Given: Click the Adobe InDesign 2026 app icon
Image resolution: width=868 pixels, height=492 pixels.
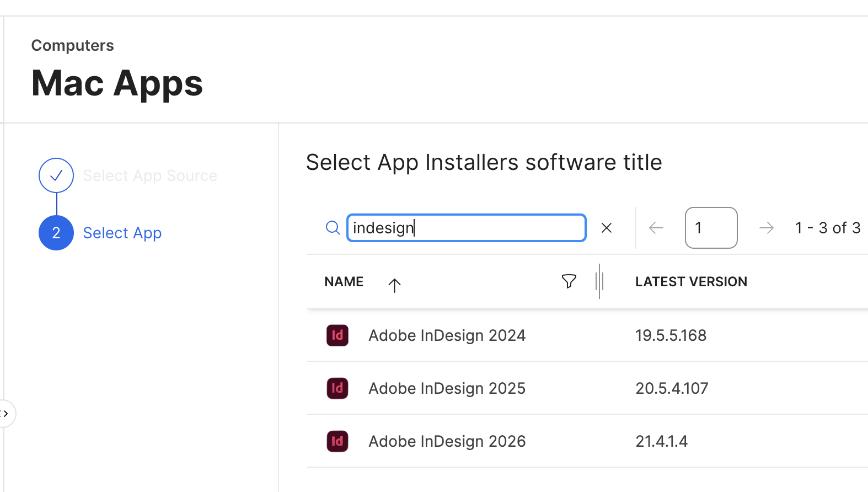Looking at the screenshot, I should [x=337, y=441].
